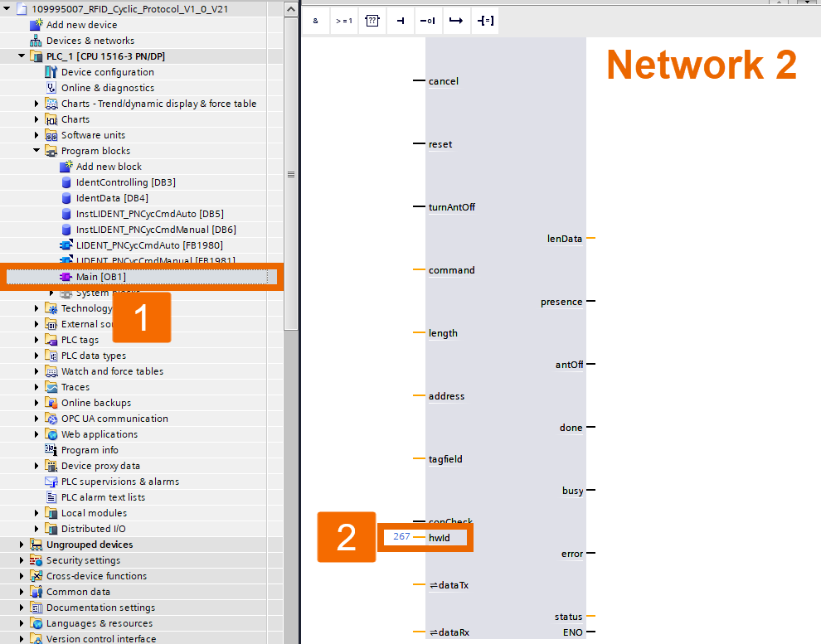Select Cross-device functions entry

point(96,576)
